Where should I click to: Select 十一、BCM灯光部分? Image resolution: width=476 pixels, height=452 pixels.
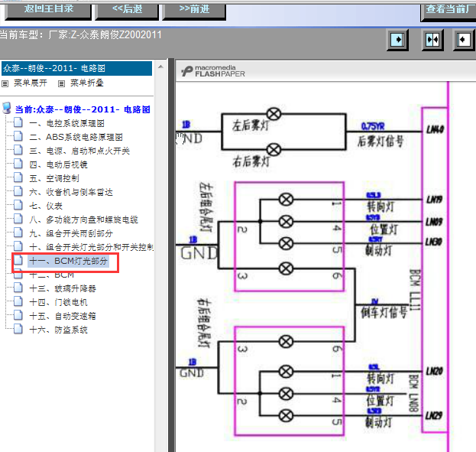tap(68, 261)
